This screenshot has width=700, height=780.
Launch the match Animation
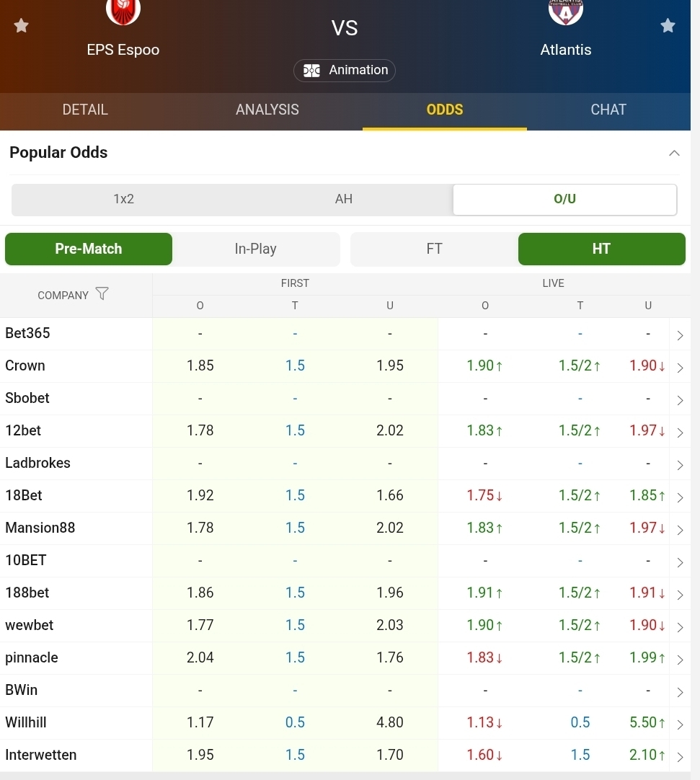click(345, 70)
